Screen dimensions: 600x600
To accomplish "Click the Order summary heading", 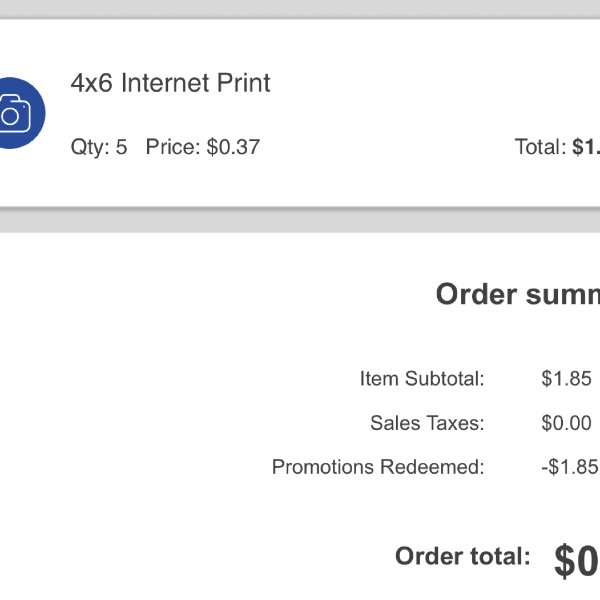I will [518, 294].
